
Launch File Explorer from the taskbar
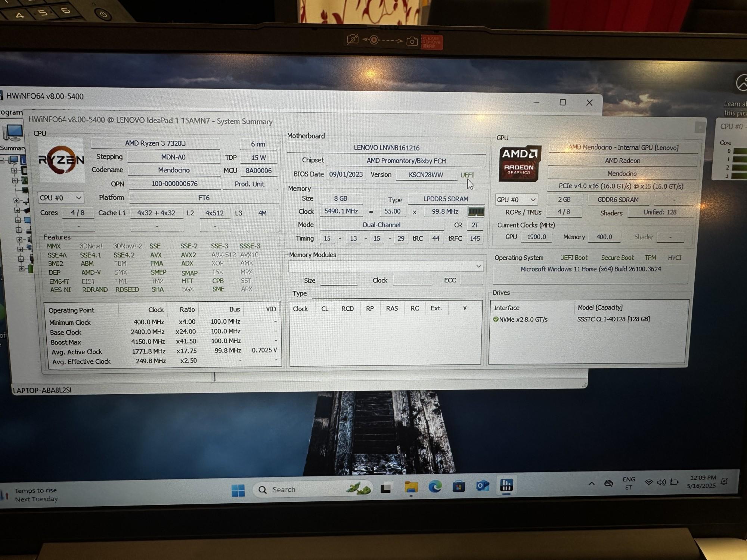click(x=411, y=488)
